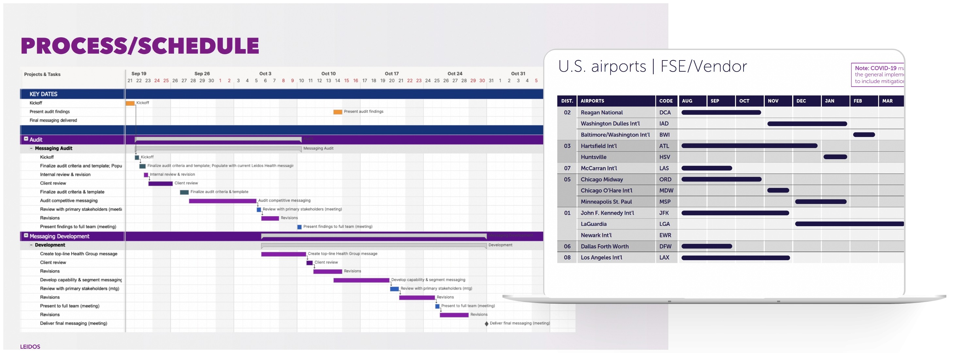The width and height of the screenshot is (980, 353).
Task: Click the Reagan National DCA schedule bar
Action: tap(721, 112)
